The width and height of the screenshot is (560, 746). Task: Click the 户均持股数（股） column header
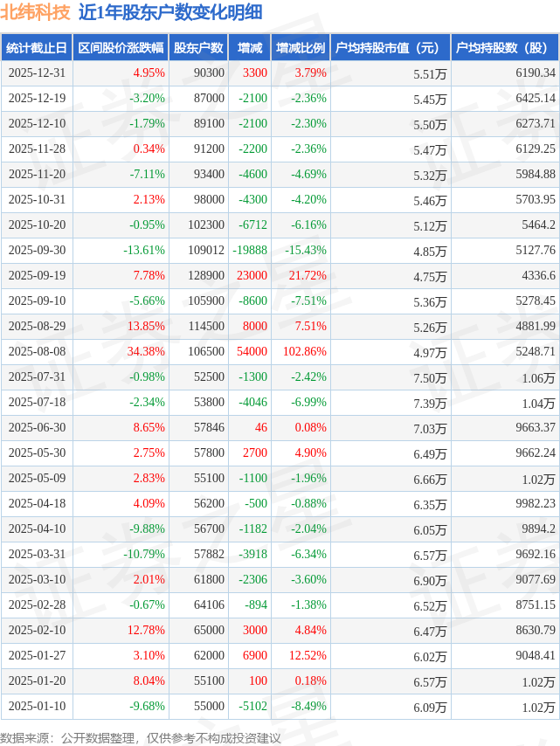click(x=507, y=48)
